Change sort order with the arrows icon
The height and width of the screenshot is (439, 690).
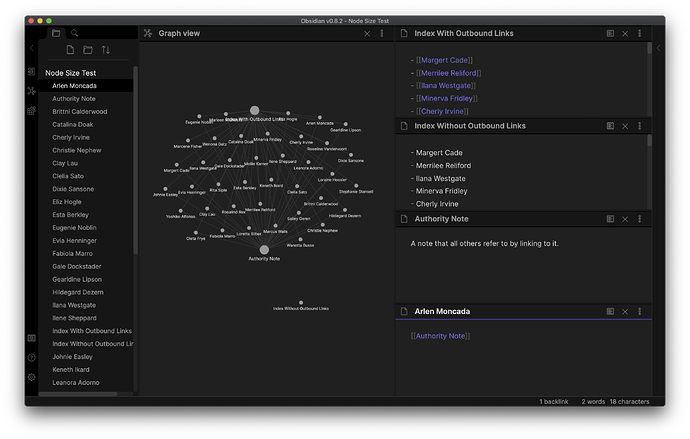(106, 50)
